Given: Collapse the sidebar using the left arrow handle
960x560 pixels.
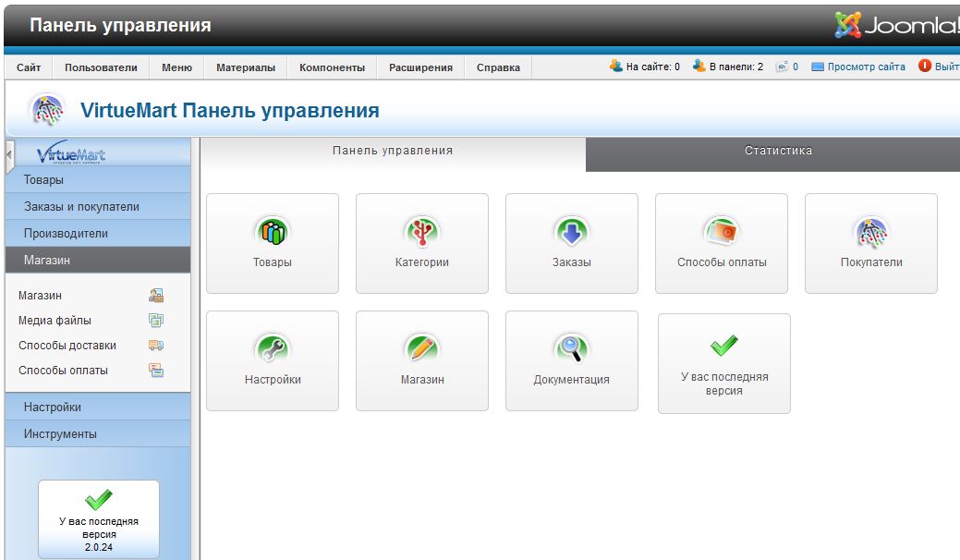Looking at the screenshot, I should (x=9, y=151).
